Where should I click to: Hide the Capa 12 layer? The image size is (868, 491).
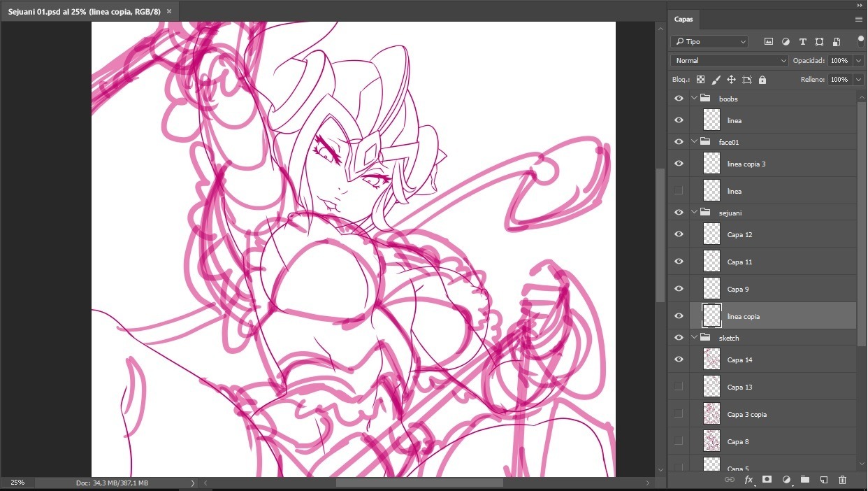click(679, 234)
